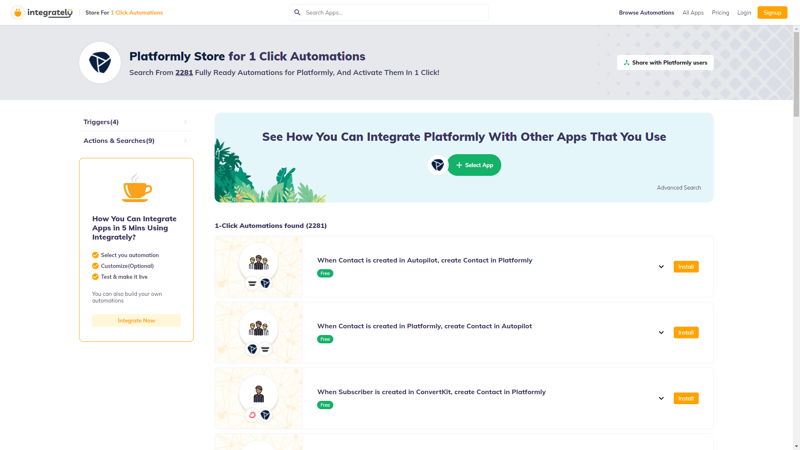
Task: Click the Platformly logo in the header
Action: click(x=100, y=62)
